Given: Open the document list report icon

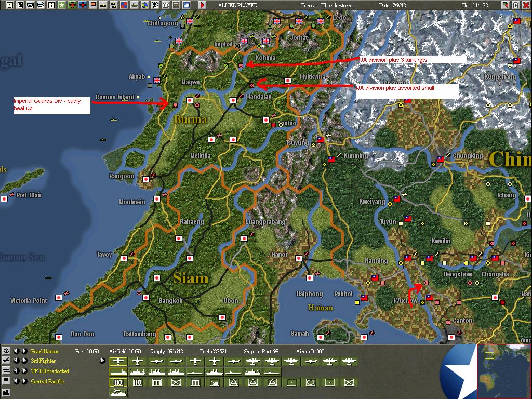Looking at the screenshot, I should coord(20,5).
